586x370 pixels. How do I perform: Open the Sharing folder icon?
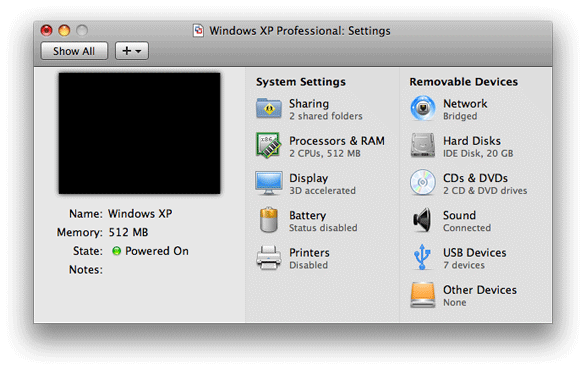pyautogui.click(x=268, y=108)
